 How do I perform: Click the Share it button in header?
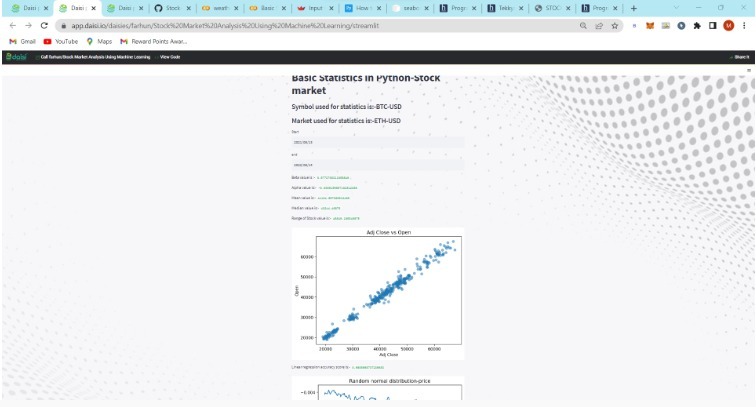[x=741, y=57]
